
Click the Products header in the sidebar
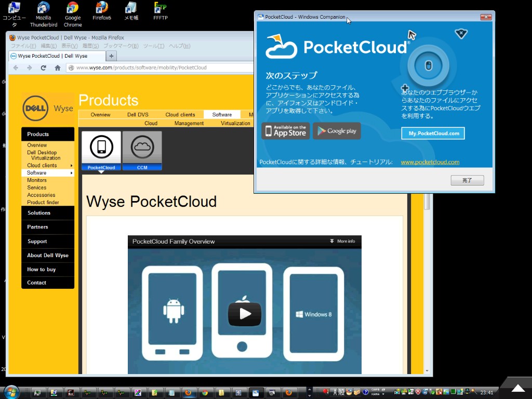[48, 135]
